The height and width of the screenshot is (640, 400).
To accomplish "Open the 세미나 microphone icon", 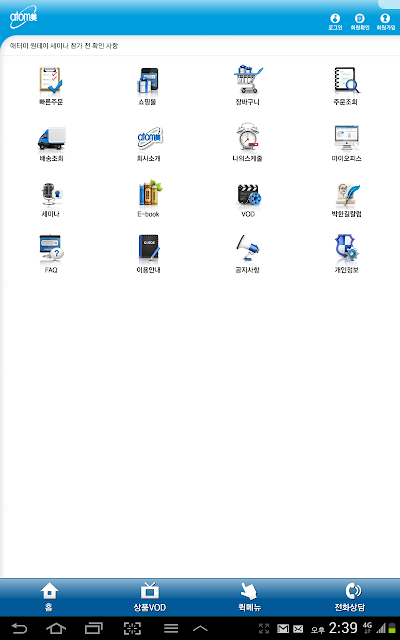I will (x=51, y=194).
